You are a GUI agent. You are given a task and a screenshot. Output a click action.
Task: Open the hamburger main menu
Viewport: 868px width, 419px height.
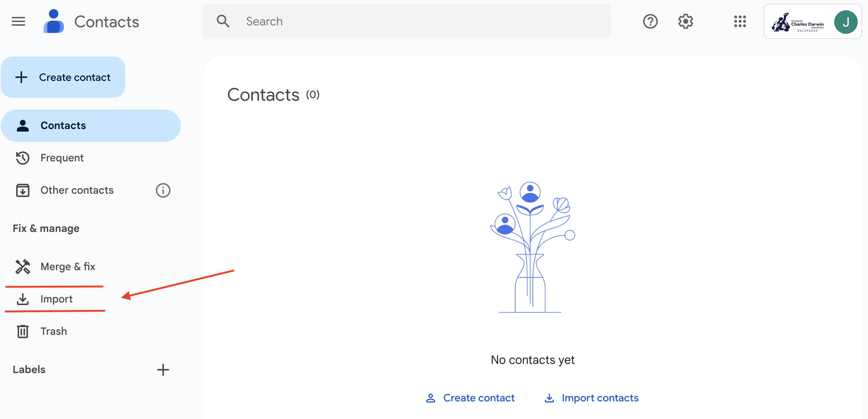(x=18, y=22)
